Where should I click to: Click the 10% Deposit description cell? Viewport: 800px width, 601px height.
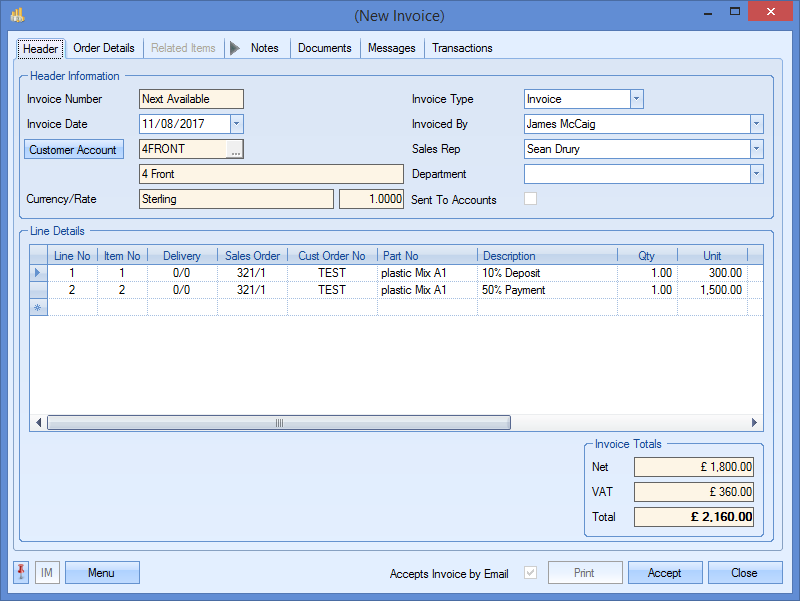tap(546, 272)
